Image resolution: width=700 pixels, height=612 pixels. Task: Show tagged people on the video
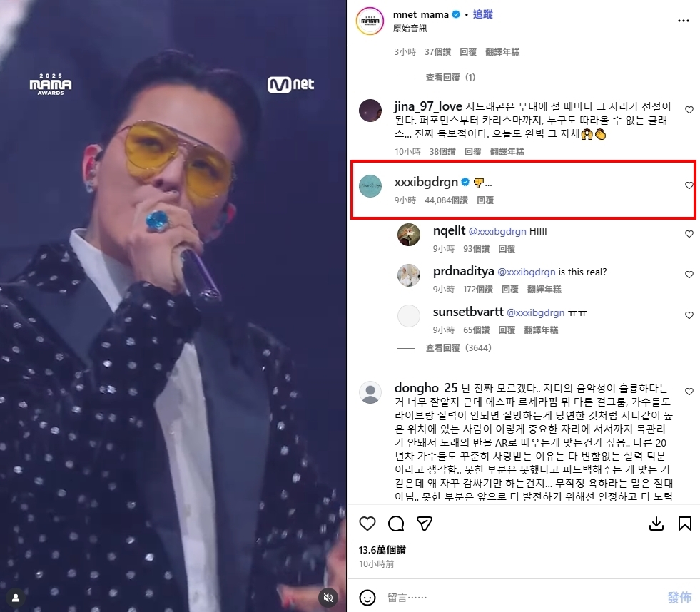16,598
